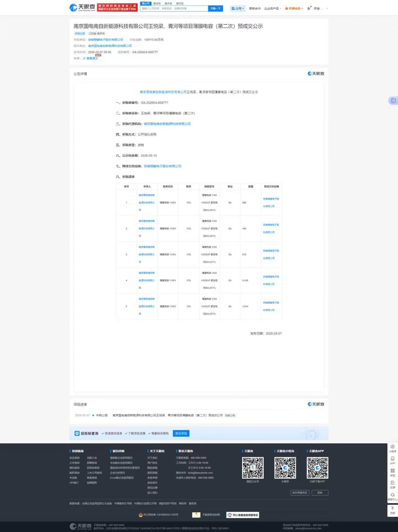Open the 企业分析报告 footer link
The height and width of the screenshot is (532, 398).
point(118,473)
